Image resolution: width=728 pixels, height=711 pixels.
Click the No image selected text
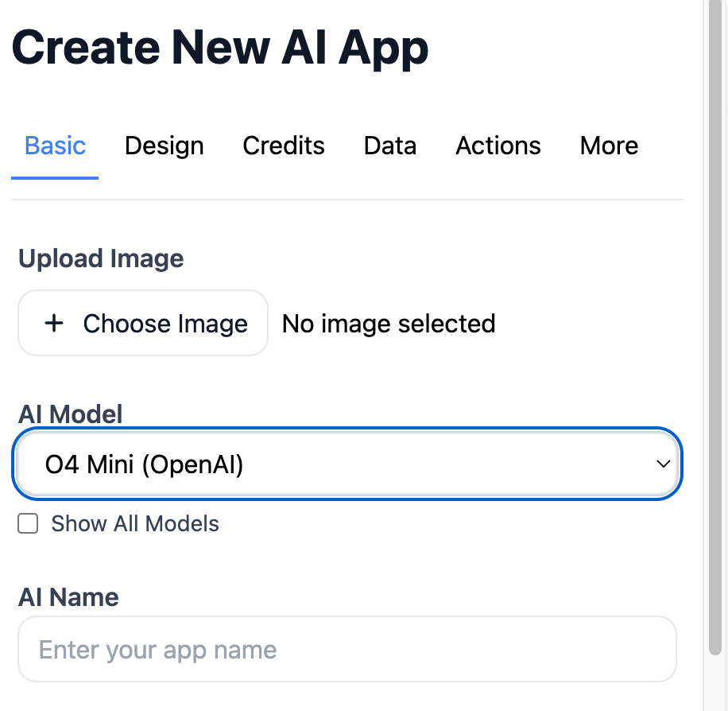pyautogui.click(x=389, y=324)
